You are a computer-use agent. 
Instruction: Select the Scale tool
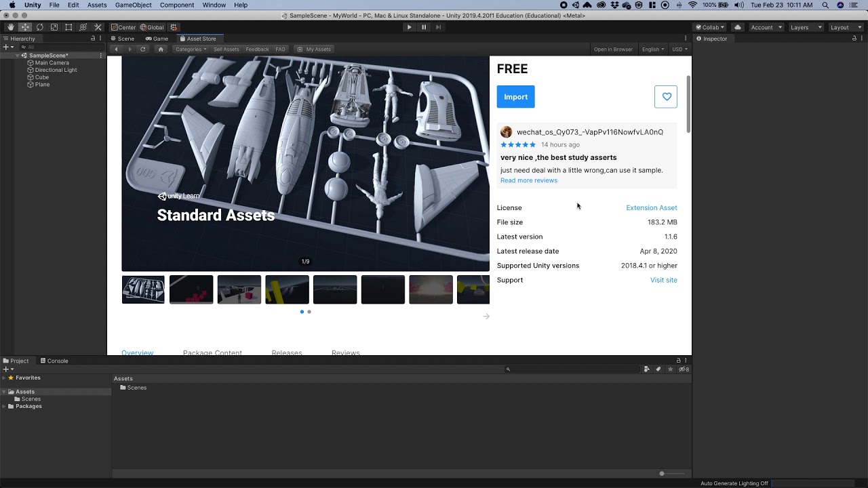click(54, 27)
